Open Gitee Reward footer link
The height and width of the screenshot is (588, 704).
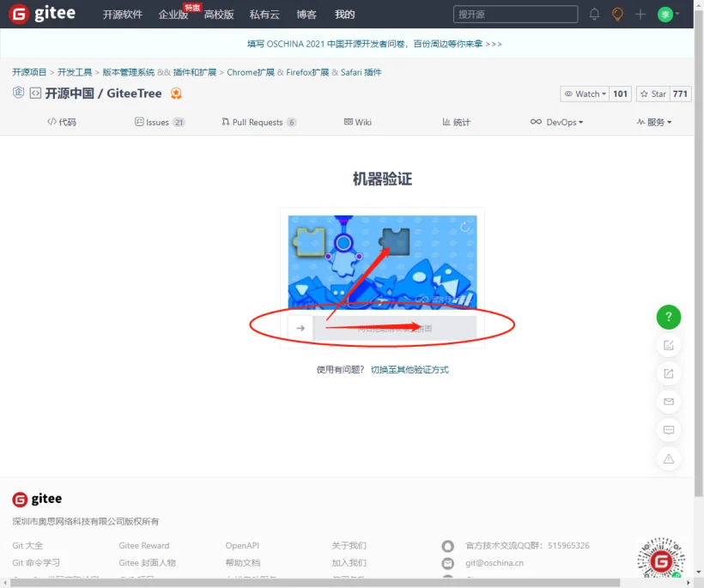(144, 546)
